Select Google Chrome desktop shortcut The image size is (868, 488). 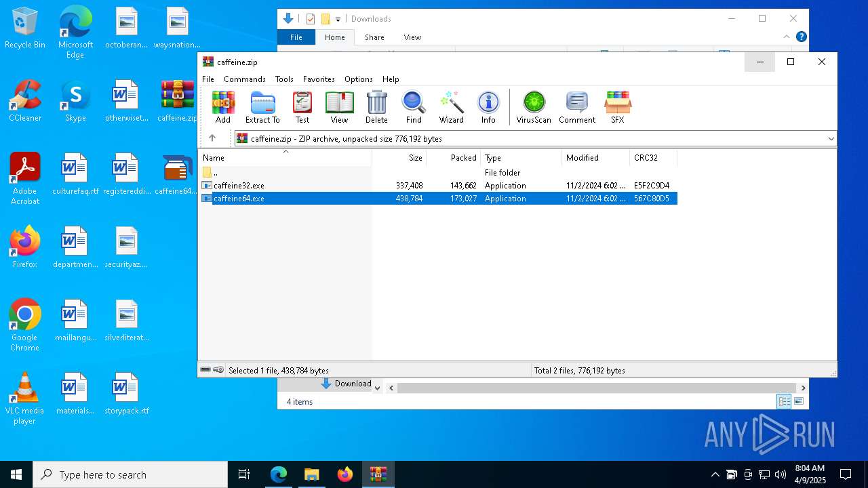[x=25, y=325]
